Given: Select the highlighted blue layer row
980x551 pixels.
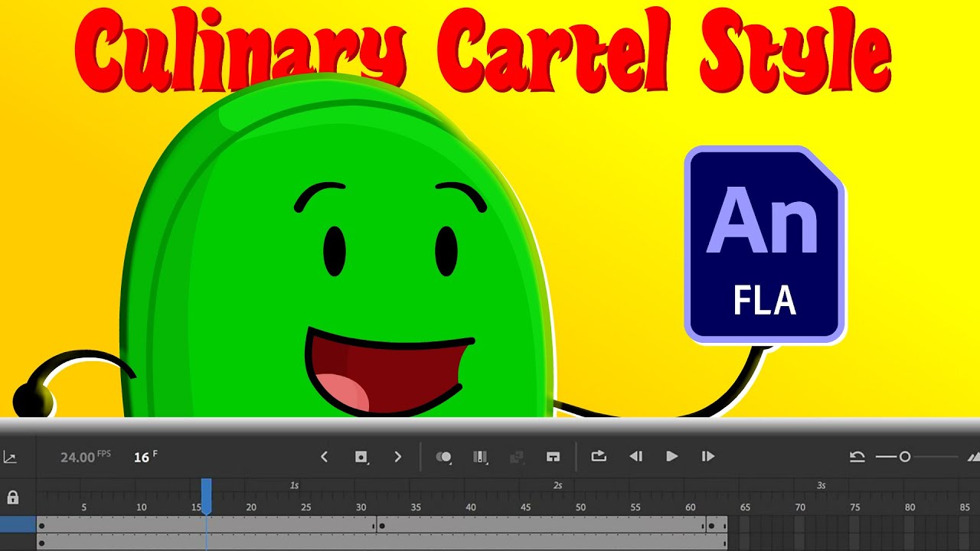Looking at the screenshot, I should (x=18, y=525).
